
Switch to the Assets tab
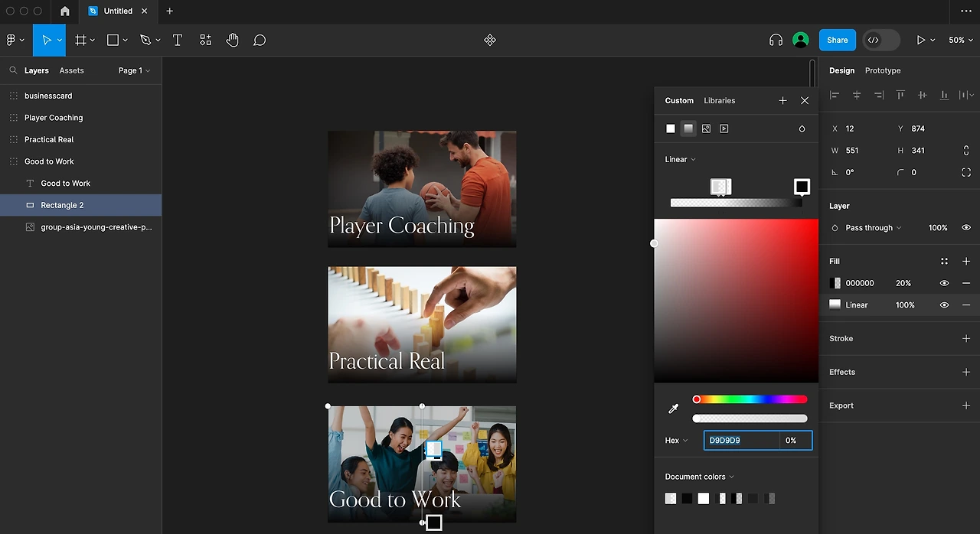pyautogui.click(x=71, y=70)
